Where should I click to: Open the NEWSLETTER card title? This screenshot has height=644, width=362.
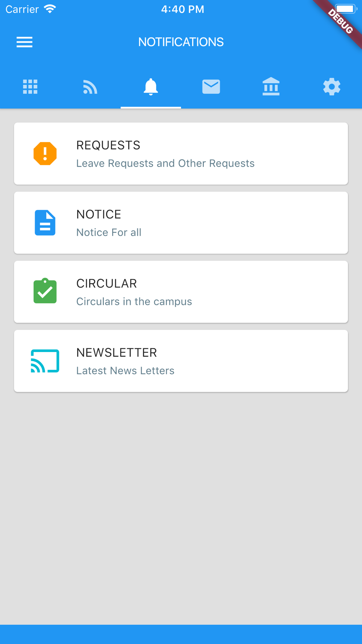coord(117,353)
